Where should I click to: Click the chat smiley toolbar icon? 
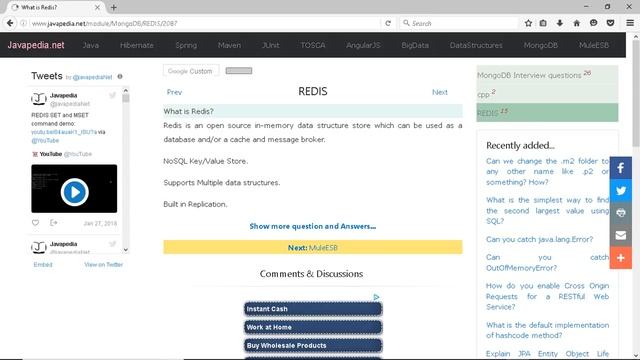(593, 23)
